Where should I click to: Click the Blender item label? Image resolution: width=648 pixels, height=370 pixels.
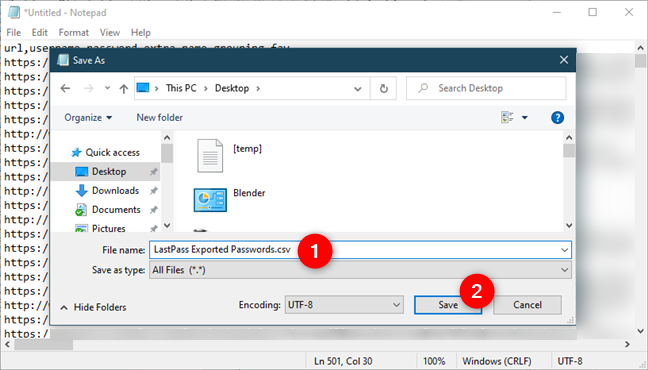(249, 193)
